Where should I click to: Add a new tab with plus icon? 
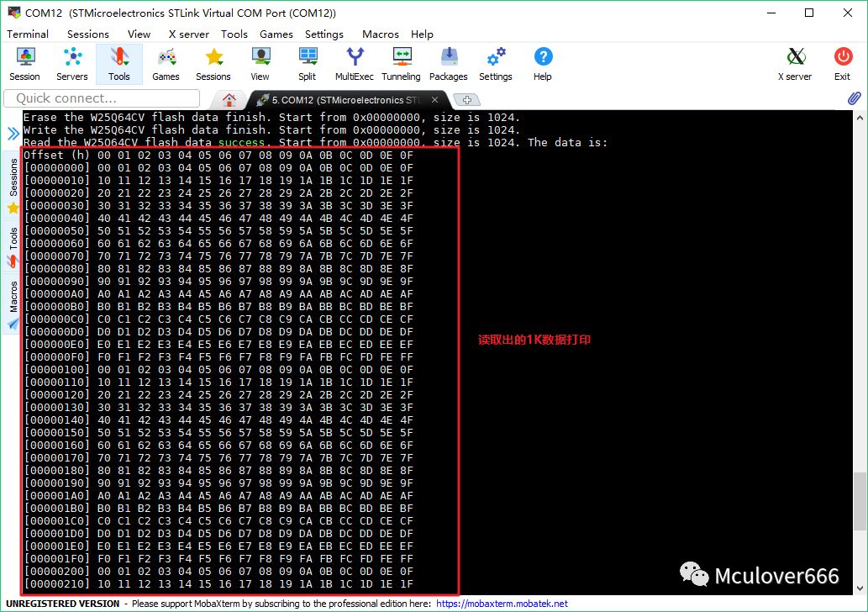coord(466,100)
